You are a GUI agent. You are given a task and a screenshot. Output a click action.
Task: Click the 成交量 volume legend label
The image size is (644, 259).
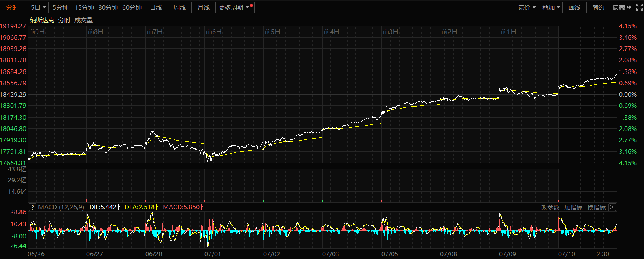[83, 20]
